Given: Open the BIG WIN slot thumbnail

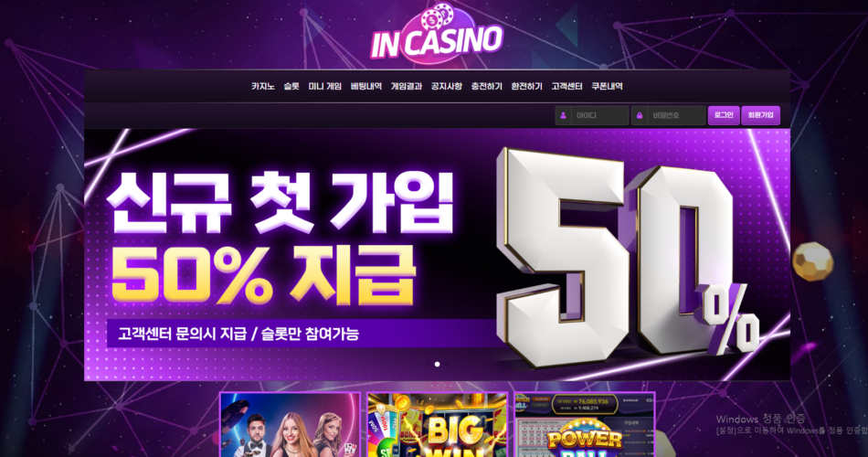Looking at the screenshot, I should click(438, 425).
